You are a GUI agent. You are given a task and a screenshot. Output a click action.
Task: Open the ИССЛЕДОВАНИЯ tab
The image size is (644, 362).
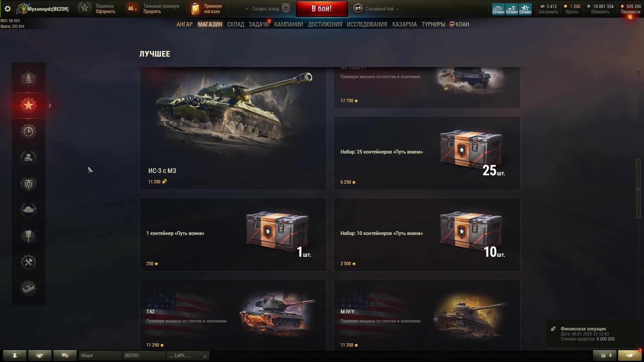click(x=367, y=24)
